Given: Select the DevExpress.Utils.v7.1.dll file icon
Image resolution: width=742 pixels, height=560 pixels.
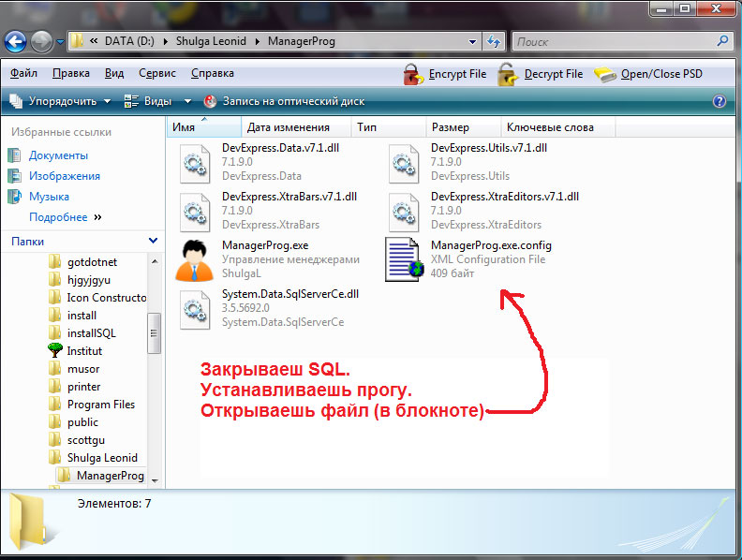Looking at the screenshot, I should [x=404, y=164].
